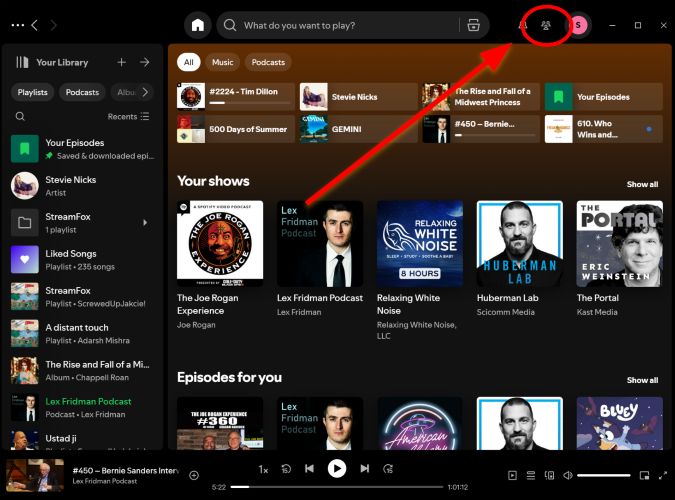Skip back 15 seconds in the player

click(286, 469)
